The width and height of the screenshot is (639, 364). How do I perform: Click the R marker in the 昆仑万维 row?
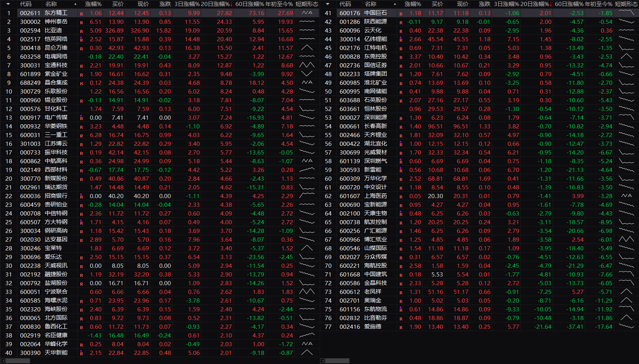[x=81, y=48]
